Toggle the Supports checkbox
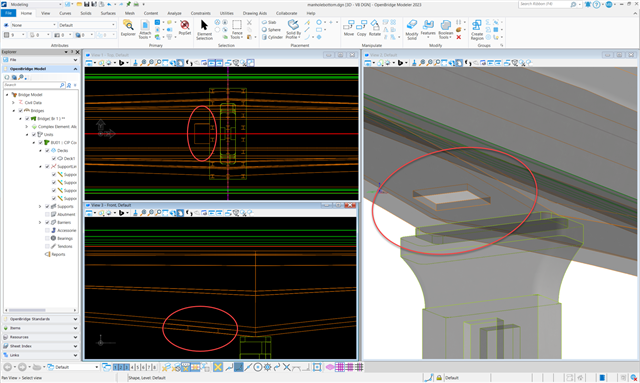 coord(47,206)
